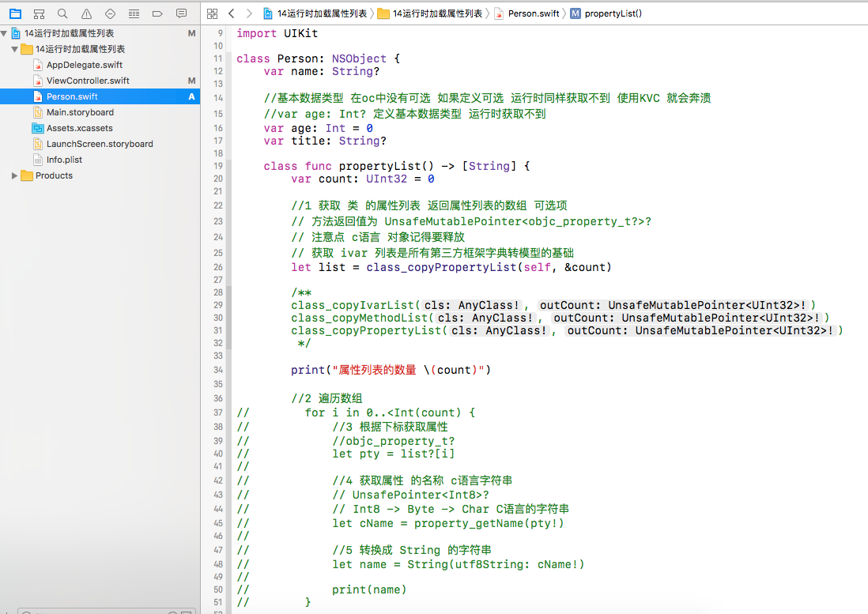This screenshot has width=868, height=614.
Task: Click the 'class Person: NSObject' declaration
Action: [318, 58]
